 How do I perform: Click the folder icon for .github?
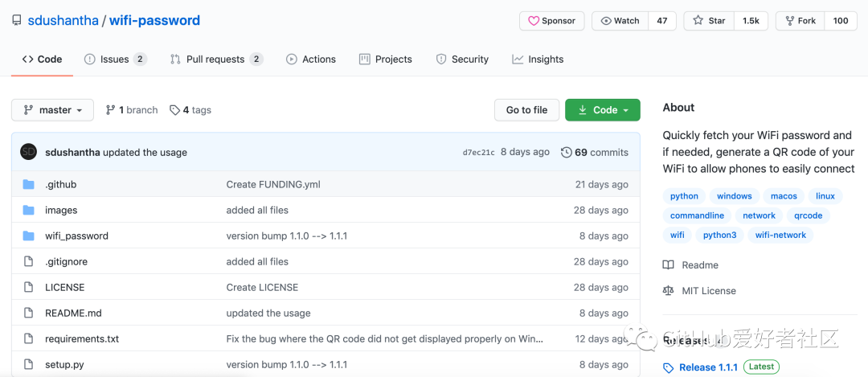pyautogui.click(x=29, y=184)
